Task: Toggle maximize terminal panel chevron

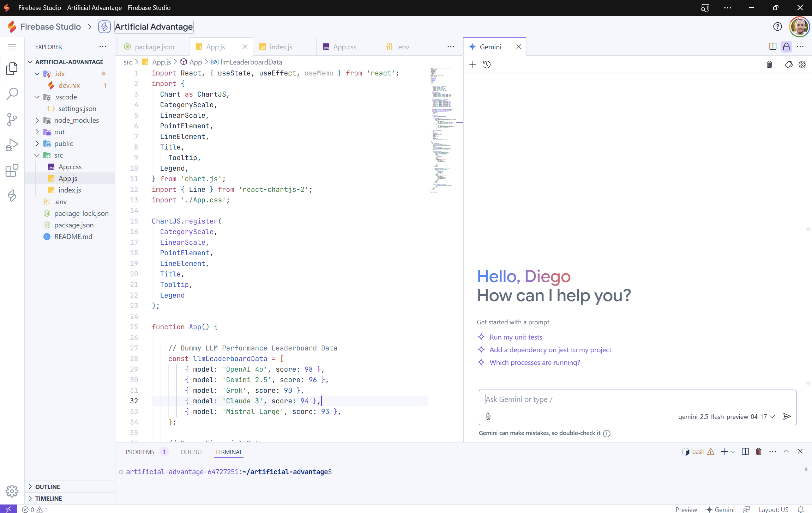Action: [786, 452]
